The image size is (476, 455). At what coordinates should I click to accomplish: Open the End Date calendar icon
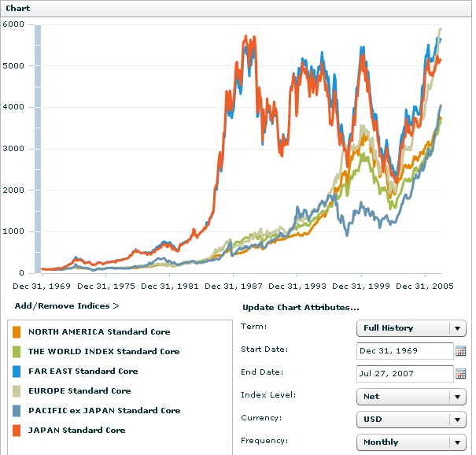pos(460,374)
